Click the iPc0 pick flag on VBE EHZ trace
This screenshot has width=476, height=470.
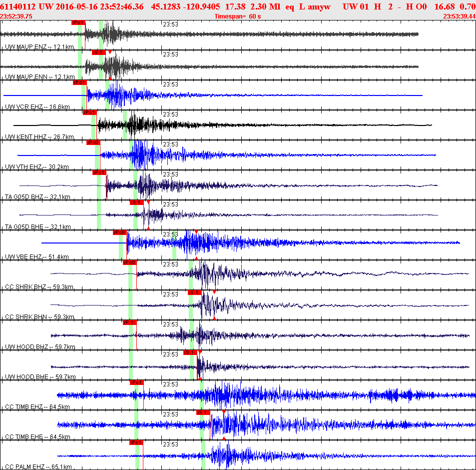(x=119, y=232)
